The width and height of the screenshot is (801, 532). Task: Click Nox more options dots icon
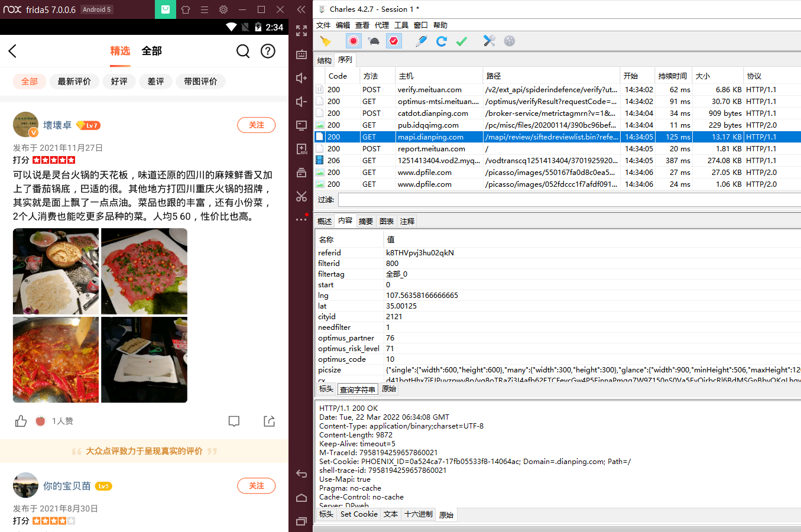301,219
